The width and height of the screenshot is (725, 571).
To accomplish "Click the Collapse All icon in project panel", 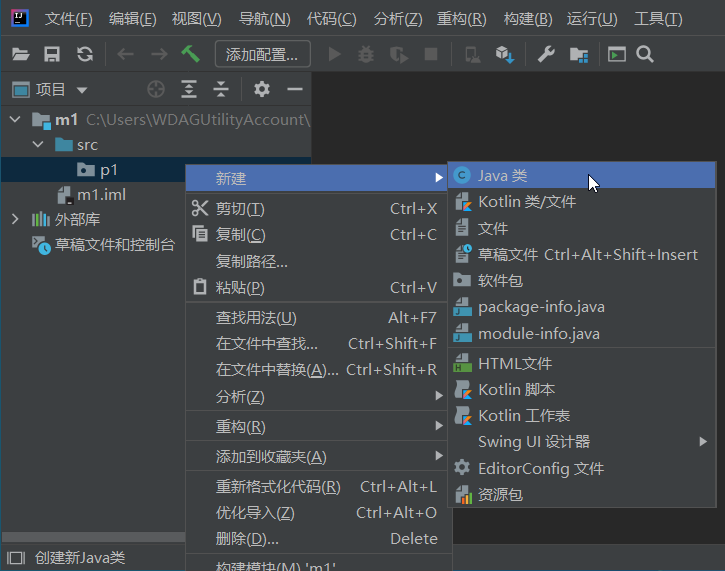I will pyautogui.click(x=221, y=90).
